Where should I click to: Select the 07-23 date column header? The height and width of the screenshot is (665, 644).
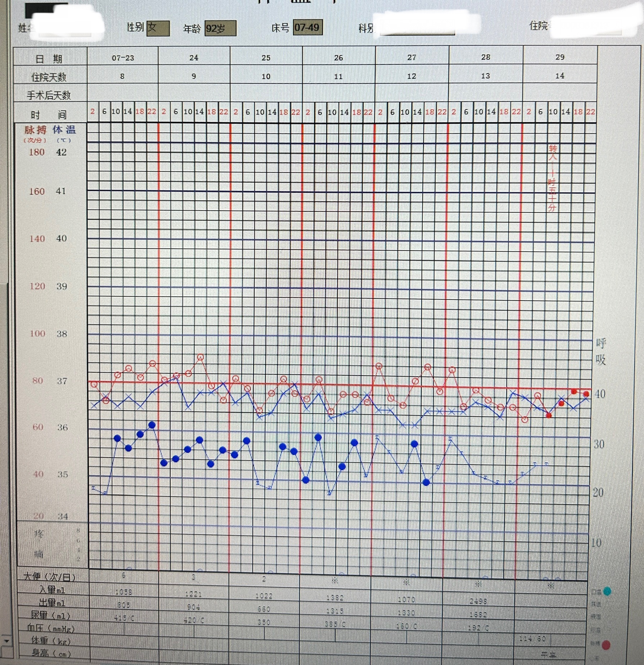pos(123,58)
